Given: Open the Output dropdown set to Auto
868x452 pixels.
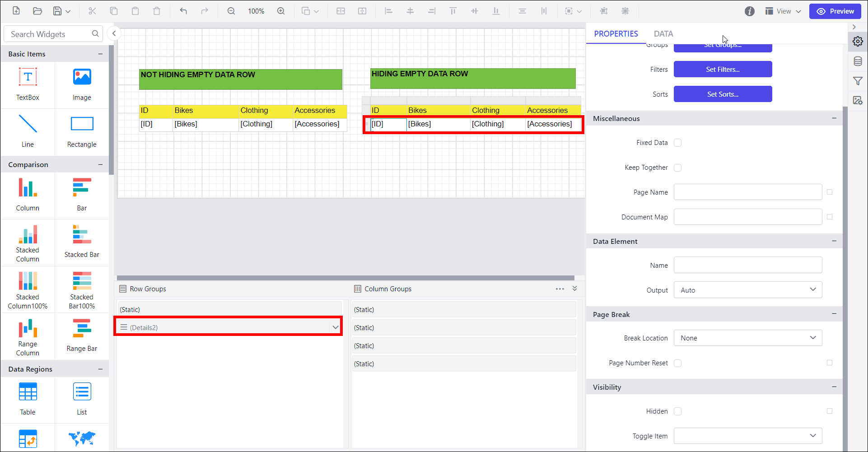Looking at the screenshot, I should (747, 290).
